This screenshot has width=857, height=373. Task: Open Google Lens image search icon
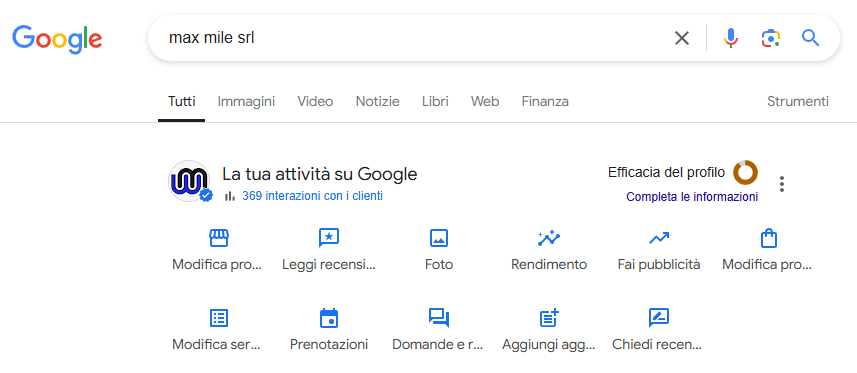771,38
